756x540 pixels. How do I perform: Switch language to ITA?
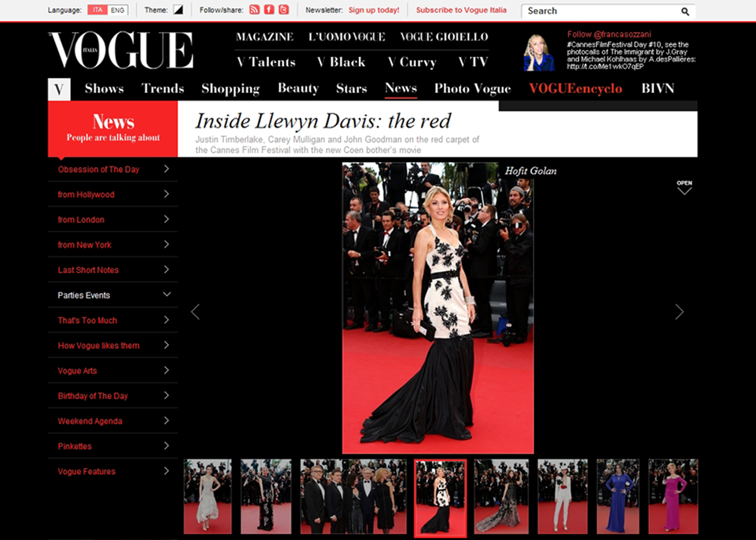97,10
